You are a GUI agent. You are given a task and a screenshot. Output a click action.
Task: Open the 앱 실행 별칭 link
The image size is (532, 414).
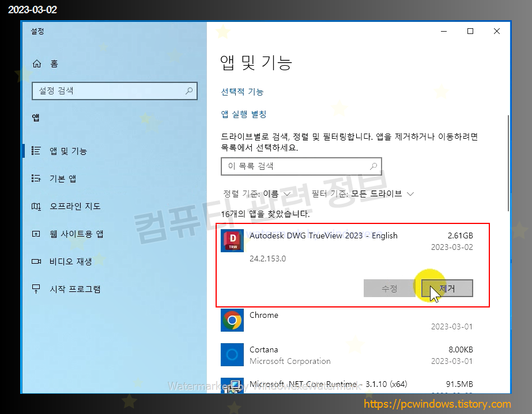tap(244, 114)
